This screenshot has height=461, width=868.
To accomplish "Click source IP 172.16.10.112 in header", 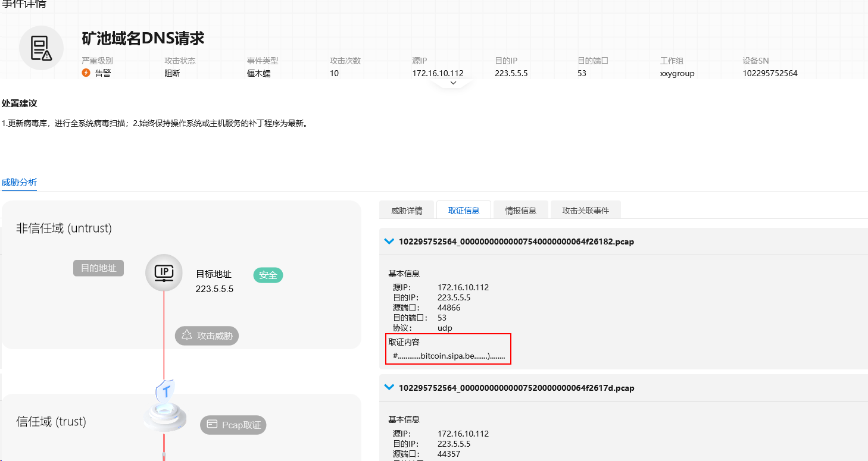I will tap(438, 73).
